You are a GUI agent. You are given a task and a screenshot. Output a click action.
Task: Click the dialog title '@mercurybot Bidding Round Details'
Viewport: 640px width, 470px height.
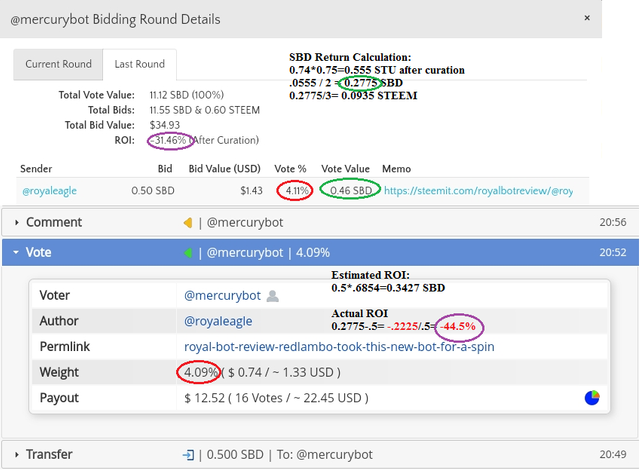[115, 20]
